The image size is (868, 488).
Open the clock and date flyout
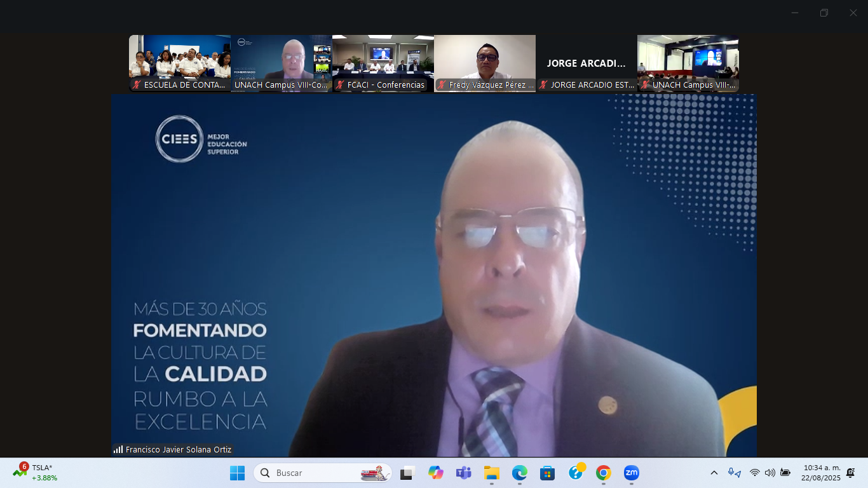coord(822,473)
